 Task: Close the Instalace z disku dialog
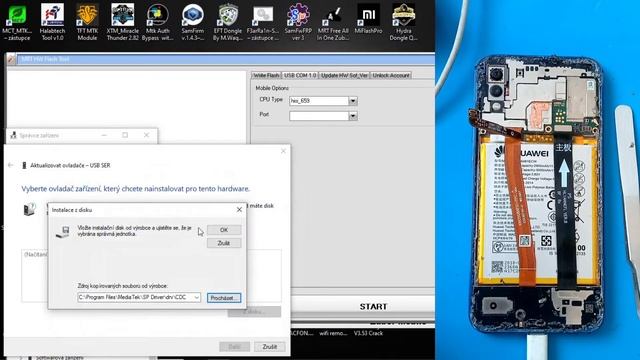[239, 209]
